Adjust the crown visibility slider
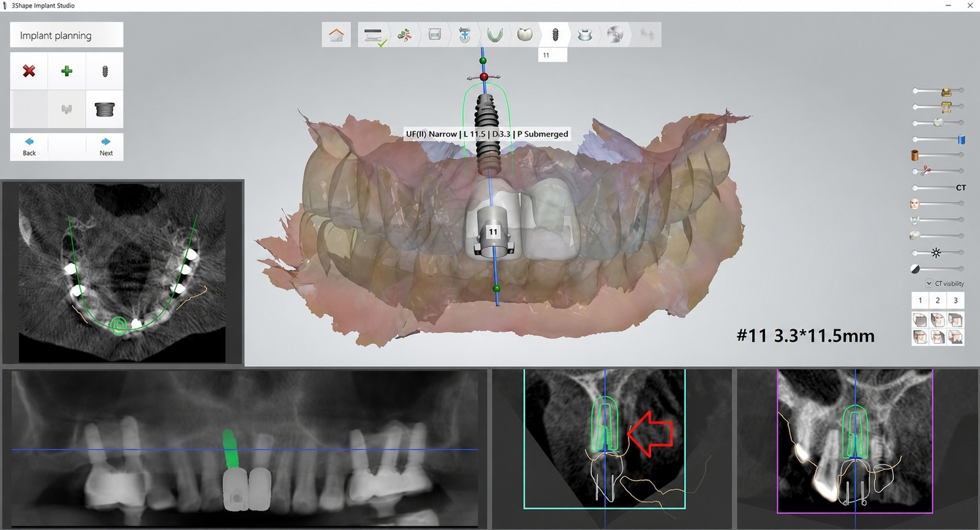Image resolution: width=980 pixels, height=530 pixels. (x=938, y=122)
